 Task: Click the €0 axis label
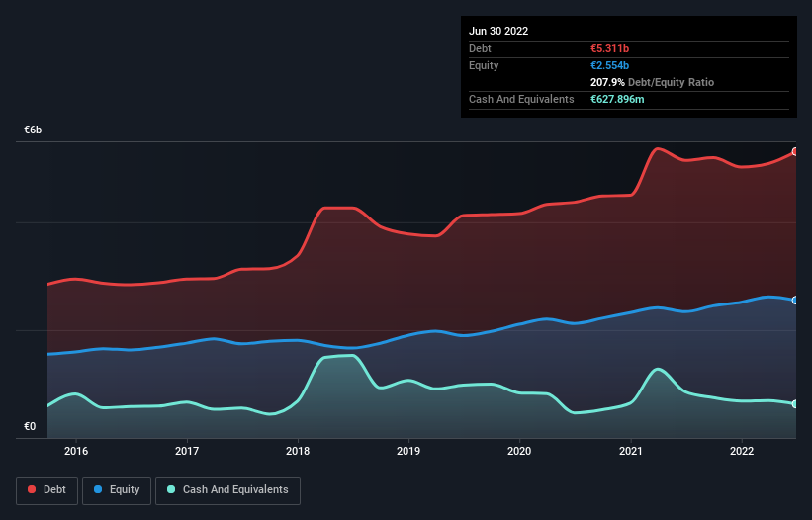[30, 426]
